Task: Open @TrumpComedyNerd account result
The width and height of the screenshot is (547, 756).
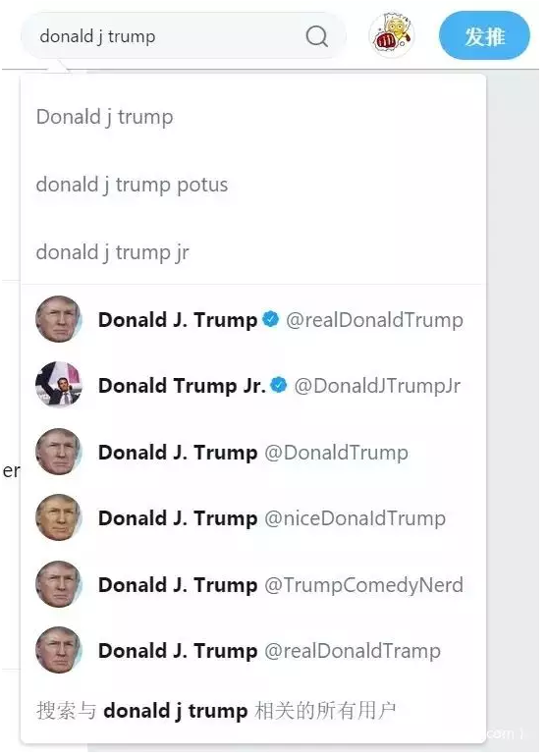Action: point(253,584)
